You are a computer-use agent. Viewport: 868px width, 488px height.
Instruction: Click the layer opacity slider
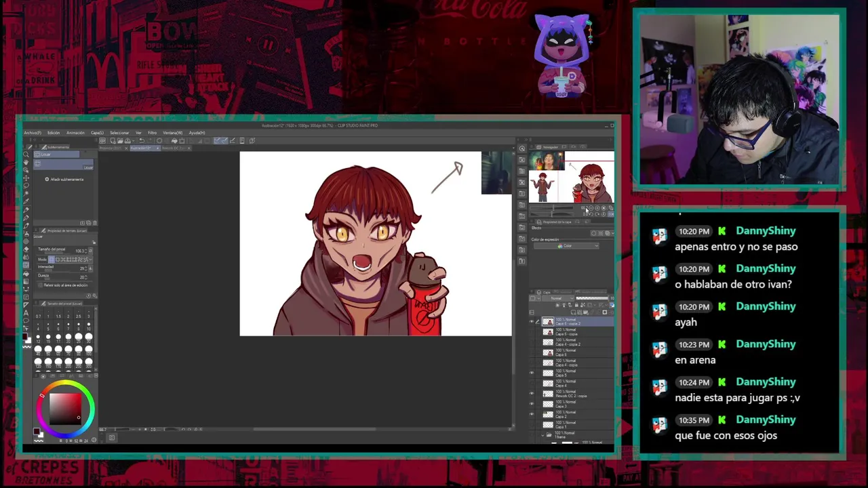[591, 298]
